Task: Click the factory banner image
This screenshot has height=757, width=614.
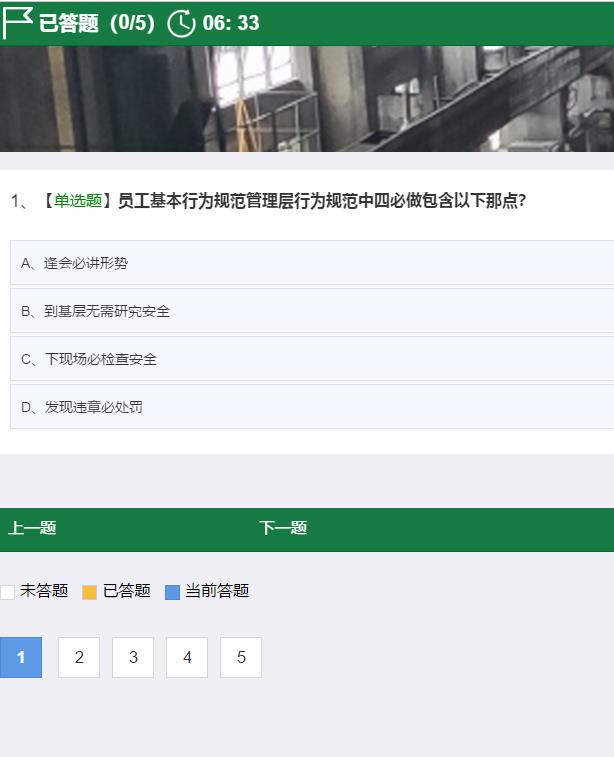Action: tap(307, 99)
